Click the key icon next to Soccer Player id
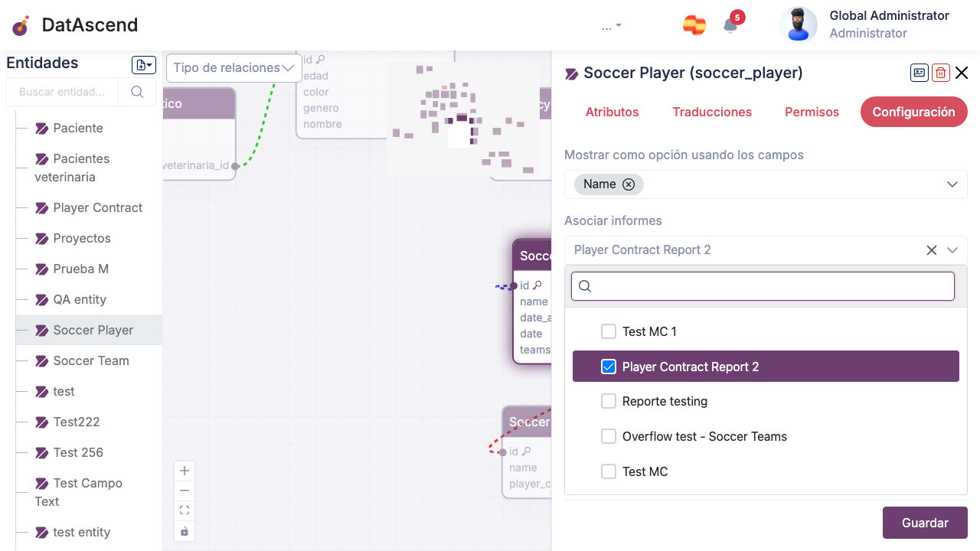 point(537,285)
